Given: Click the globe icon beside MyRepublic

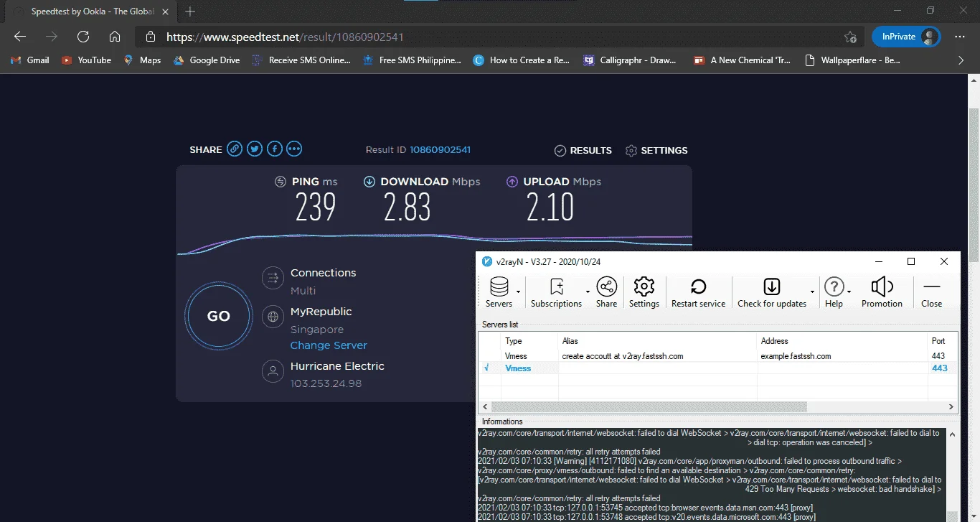Looking at the screenshot, I should click(272, 316).
